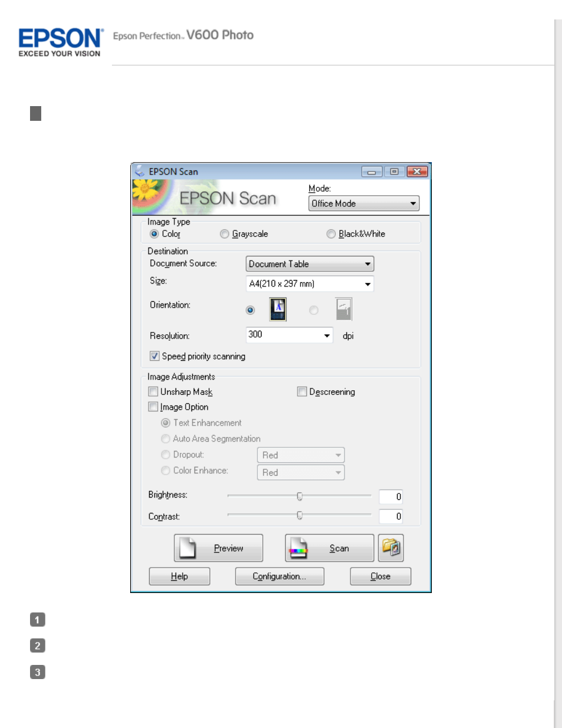The width and height of the screenshot is (562, 728).
Task: Close the EPSON Scan window with X
Action: coord(416,172)
